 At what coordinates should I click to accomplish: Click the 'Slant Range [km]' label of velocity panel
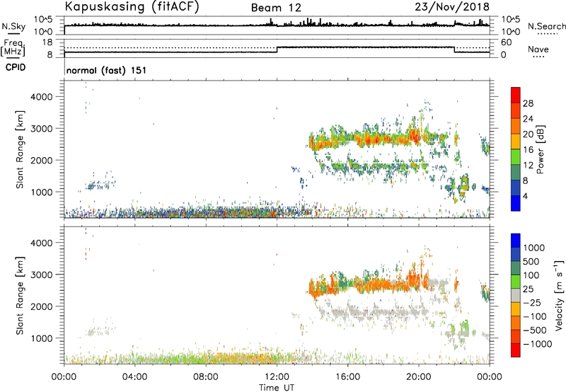20,296
